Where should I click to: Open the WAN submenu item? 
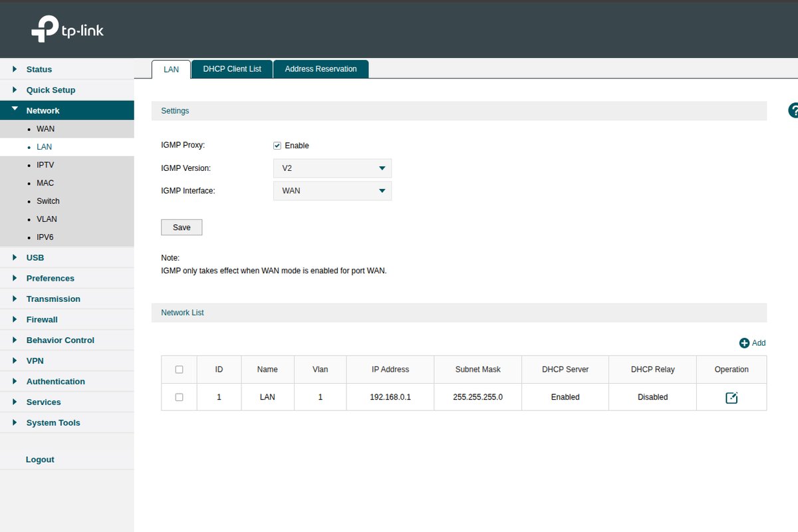[x=66, y=129]
